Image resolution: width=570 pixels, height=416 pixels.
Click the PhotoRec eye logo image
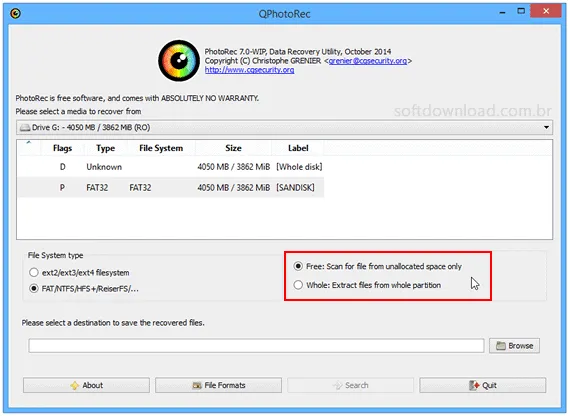tap(178, 61)
